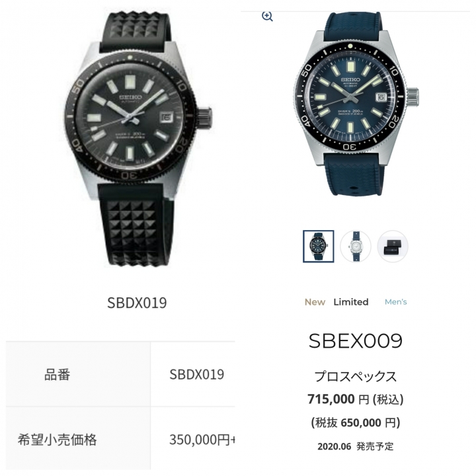
Task: Click the magnifier zoom icon
Action: pyautogui.click(x=267, y=17)
